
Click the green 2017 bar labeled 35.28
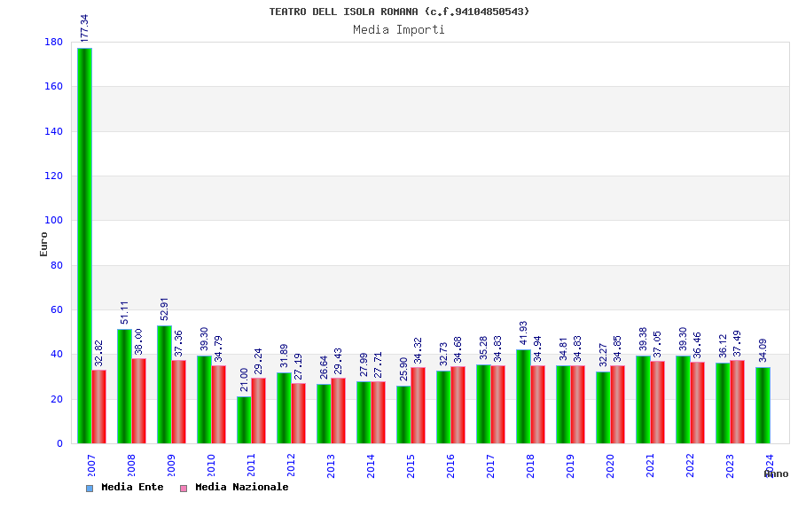[483, 404]
